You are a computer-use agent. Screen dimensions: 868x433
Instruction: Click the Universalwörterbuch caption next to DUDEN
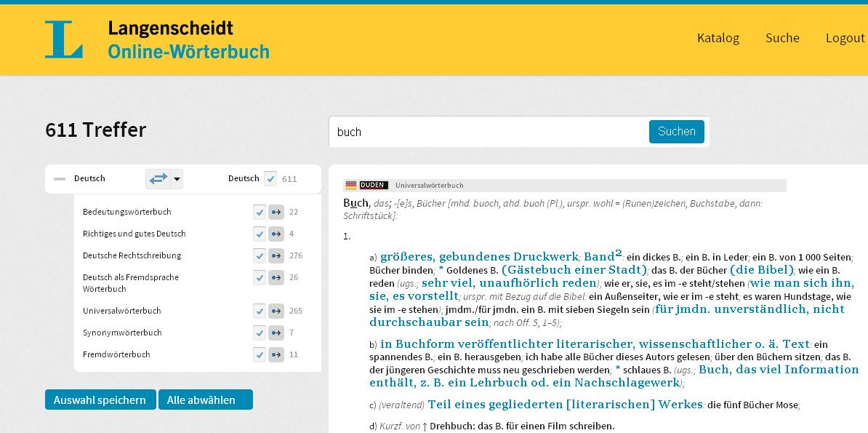[x=429, y=185]
